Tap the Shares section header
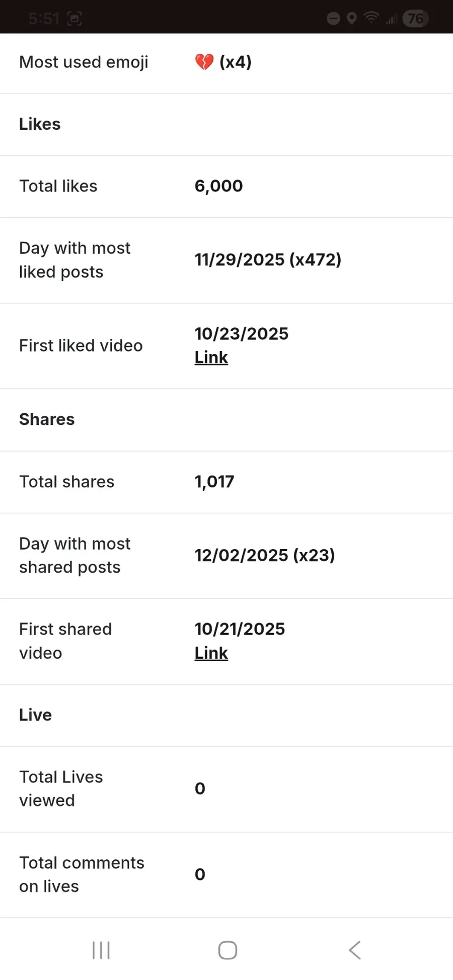453x980 pixels. pos(47,419)
